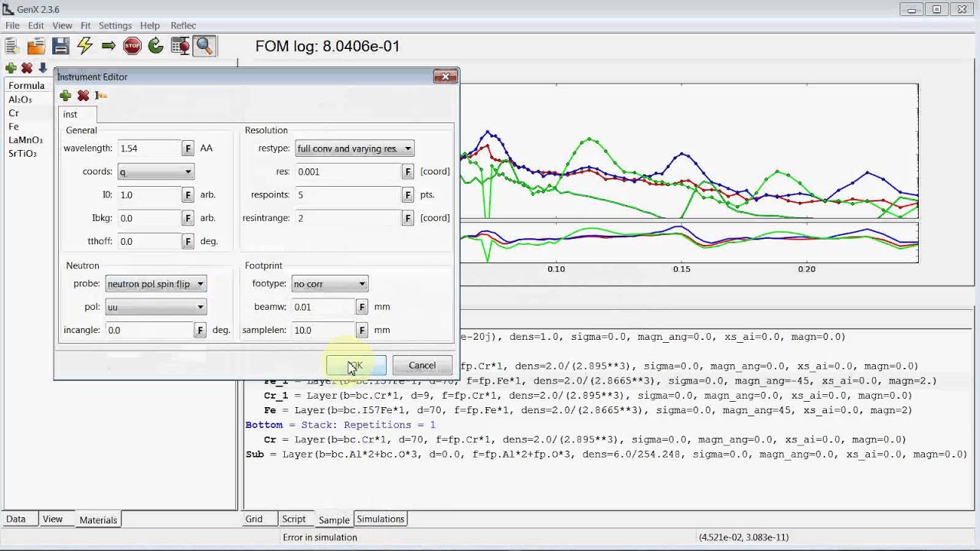Open the probe dropdown
The height and width of the screenshot is (551, 980).
[x=155, y=284]
